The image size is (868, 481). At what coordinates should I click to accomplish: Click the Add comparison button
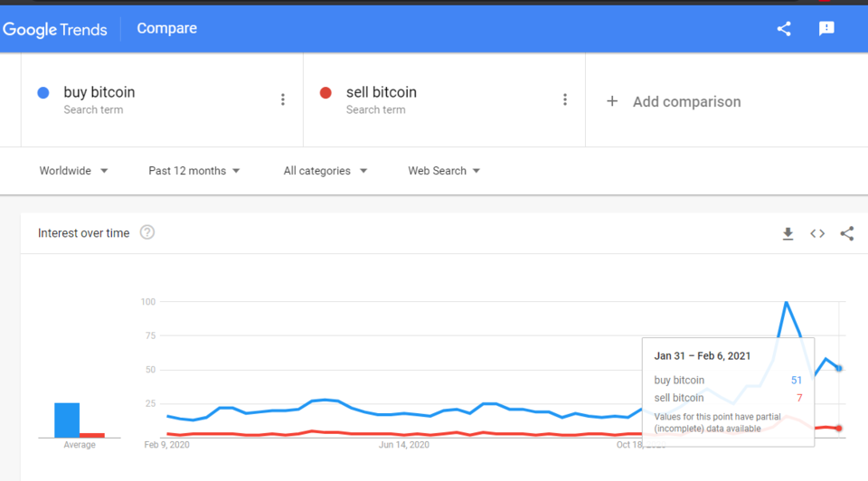coord(674,101)
